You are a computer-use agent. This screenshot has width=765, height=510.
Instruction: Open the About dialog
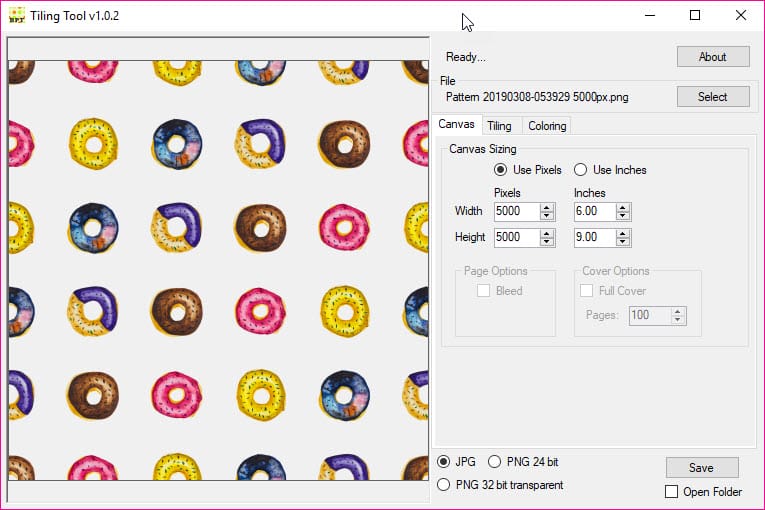tap(713, 57)
